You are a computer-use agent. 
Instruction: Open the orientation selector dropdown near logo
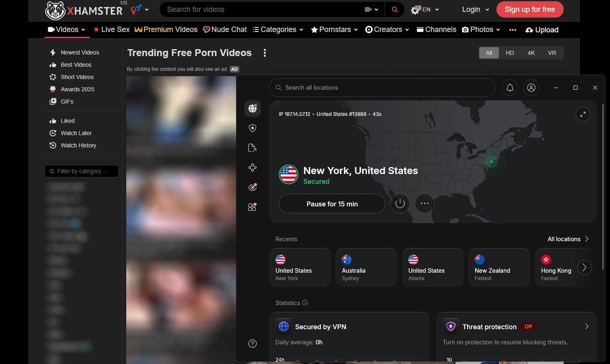point(140,9)
